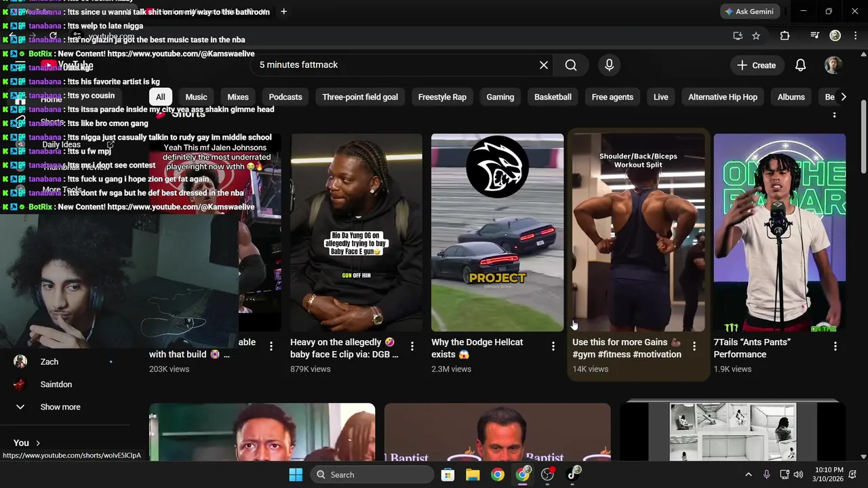Select the Live filter chip

[x=661, y=97]
